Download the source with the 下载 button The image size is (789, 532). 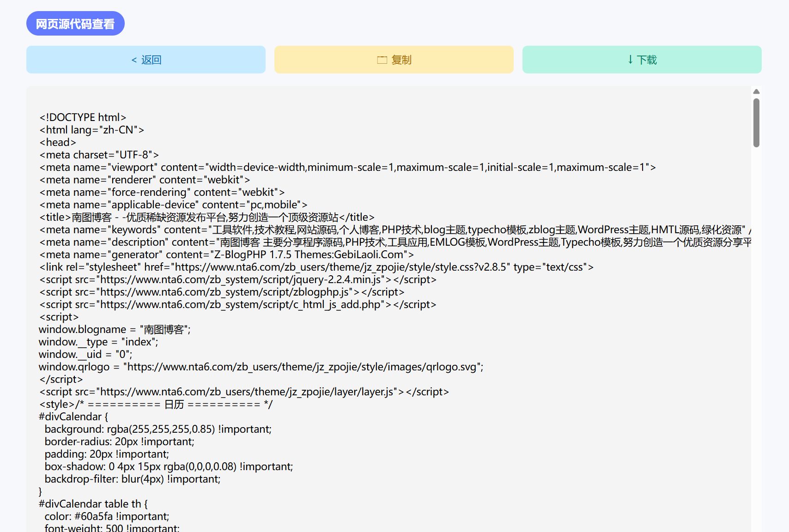point(642,60)
